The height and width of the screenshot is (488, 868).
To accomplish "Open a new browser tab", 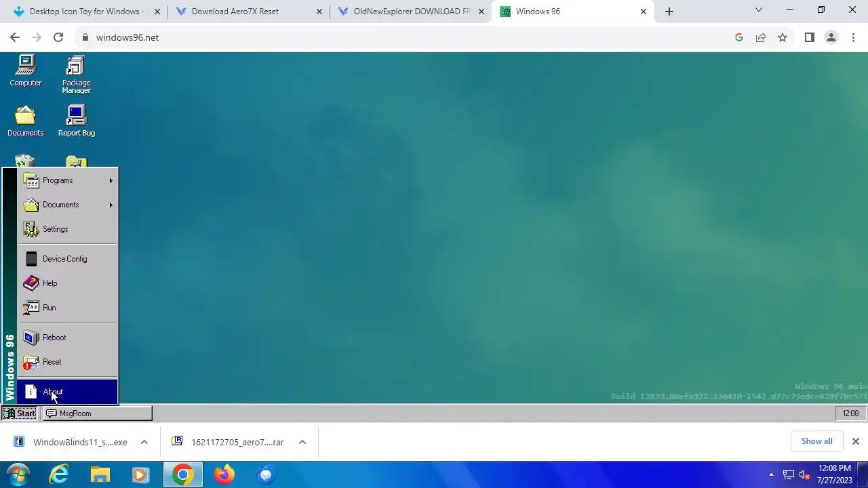I will tap(669, 12).
